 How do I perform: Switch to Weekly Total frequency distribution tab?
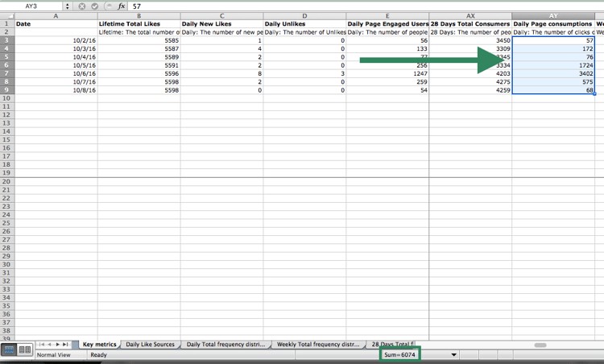pyautogui.click(x=317, y=345)
